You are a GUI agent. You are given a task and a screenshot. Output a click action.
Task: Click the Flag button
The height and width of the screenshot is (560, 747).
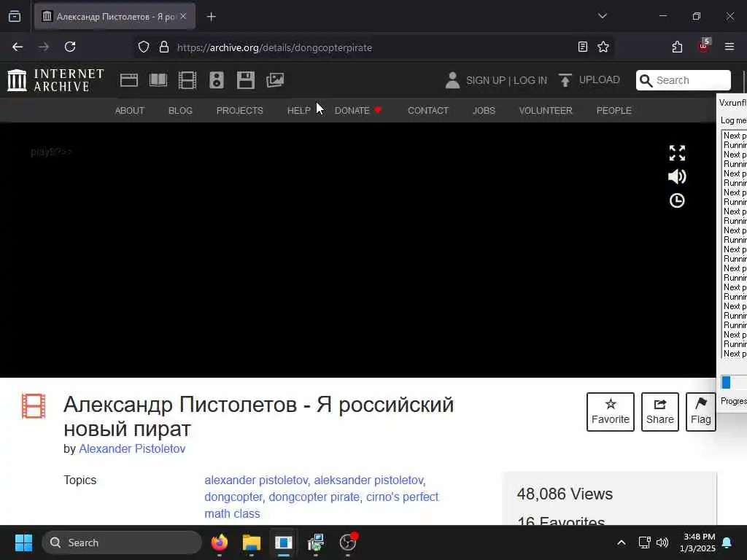tap(701, 412)
